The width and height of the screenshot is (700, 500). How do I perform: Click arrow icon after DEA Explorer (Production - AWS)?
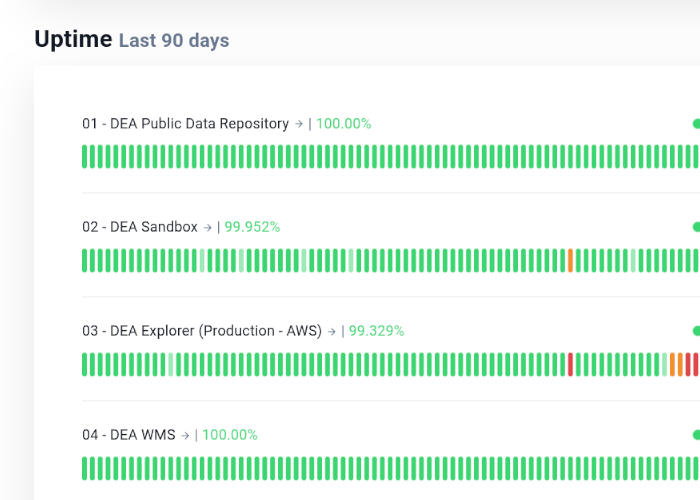332,331
